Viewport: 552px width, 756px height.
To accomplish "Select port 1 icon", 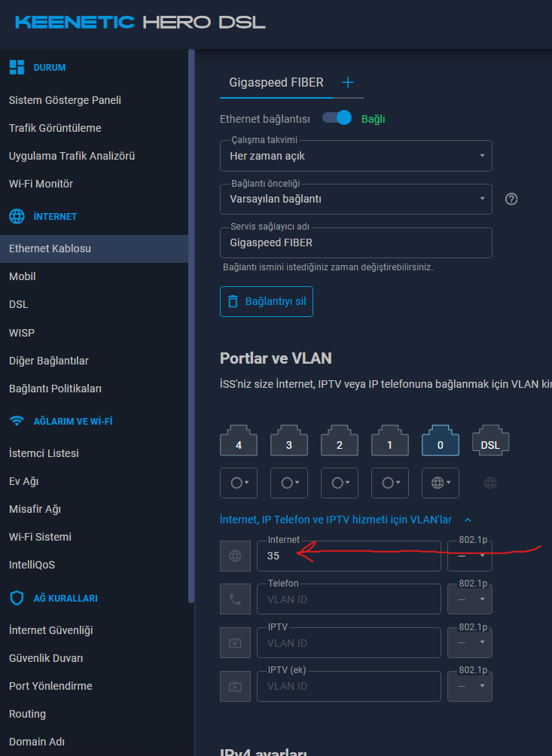I will coord(389,440).
